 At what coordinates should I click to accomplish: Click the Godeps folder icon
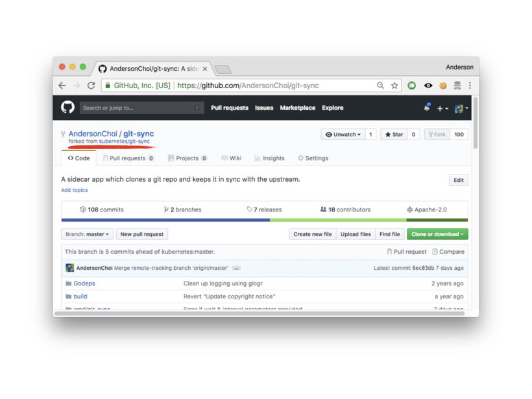click(68, 284)
